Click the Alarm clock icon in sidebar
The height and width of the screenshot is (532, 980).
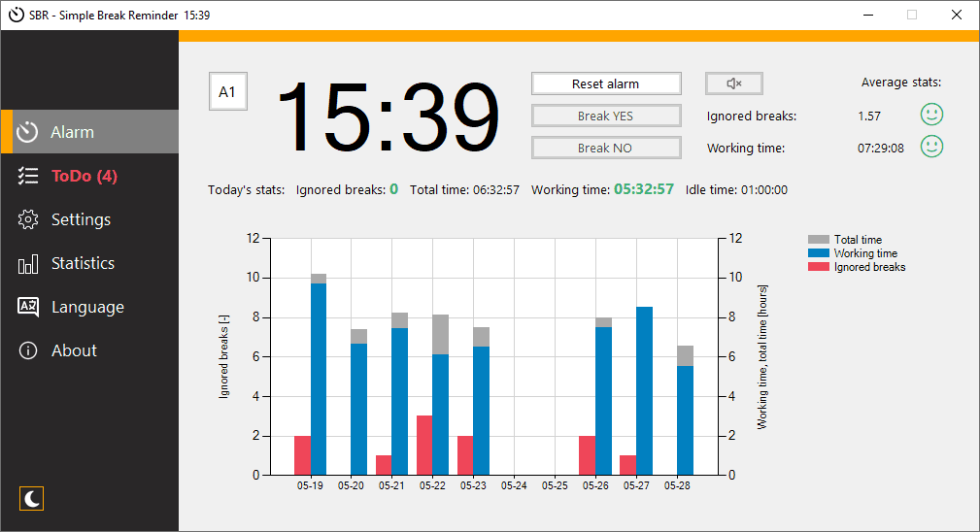click(27, 132)
